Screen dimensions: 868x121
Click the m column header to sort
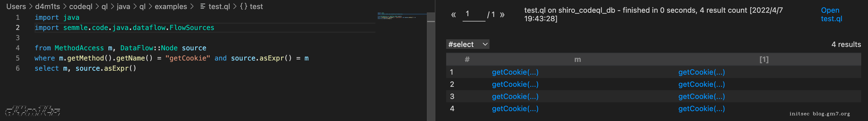point(577,59)
